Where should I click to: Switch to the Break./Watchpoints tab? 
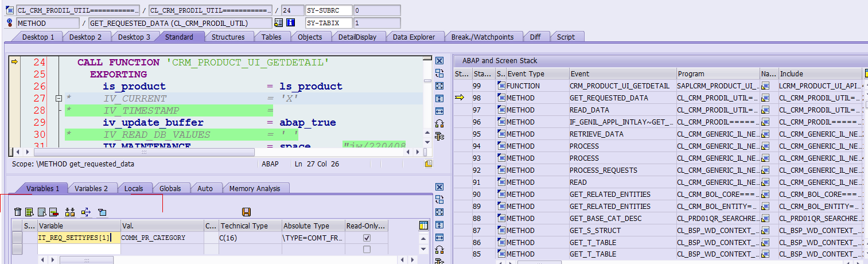[x=482, y=37]
